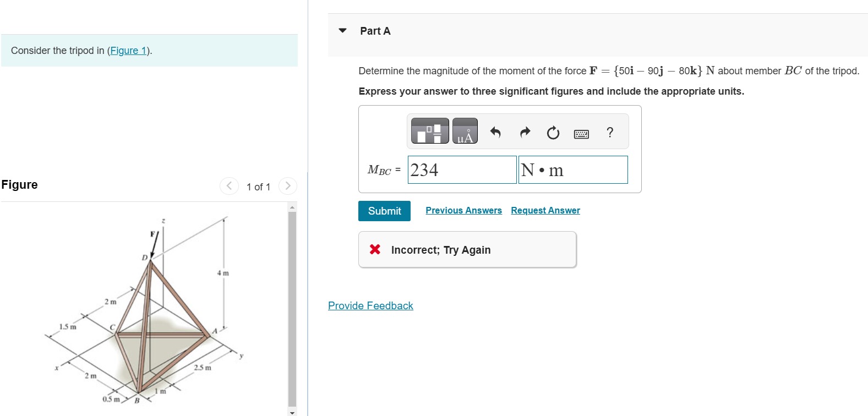Click the redo arrow in the answer toolbar

pyautogui.click(x=524, y=132)
